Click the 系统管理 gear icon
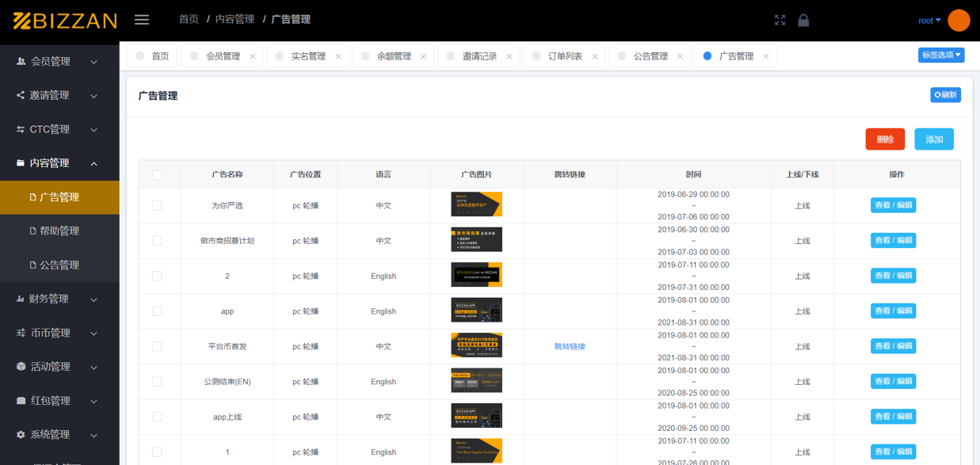 click(19, 434)
